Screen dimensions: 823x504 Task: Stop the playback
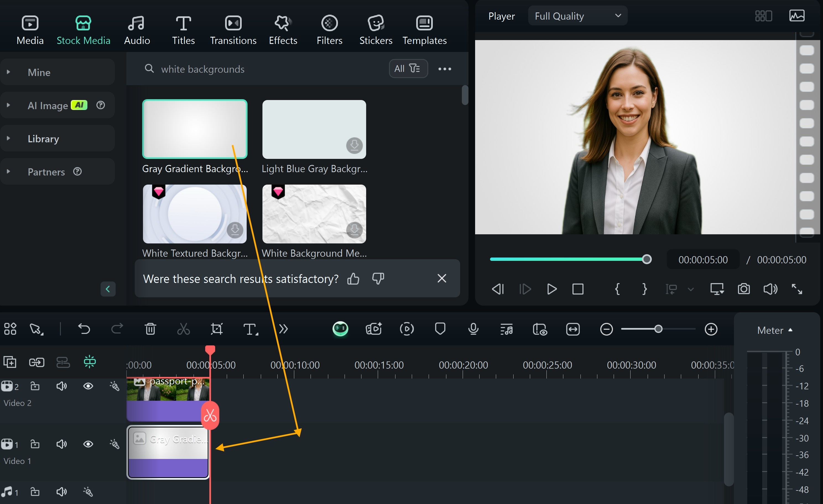click(x=578, y=289)
